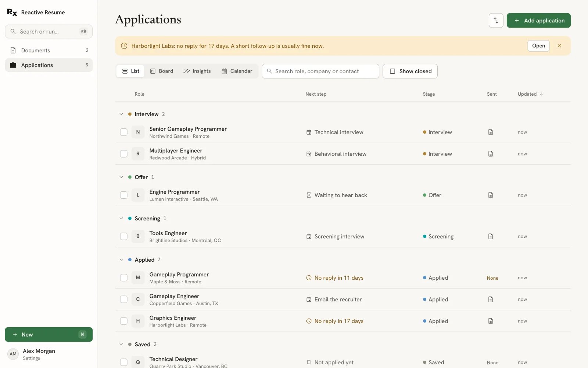Screen dimensions: 588x368
Task: Open sent document icon for Senior Gameplay Programmer
Action: coord(491,132)
